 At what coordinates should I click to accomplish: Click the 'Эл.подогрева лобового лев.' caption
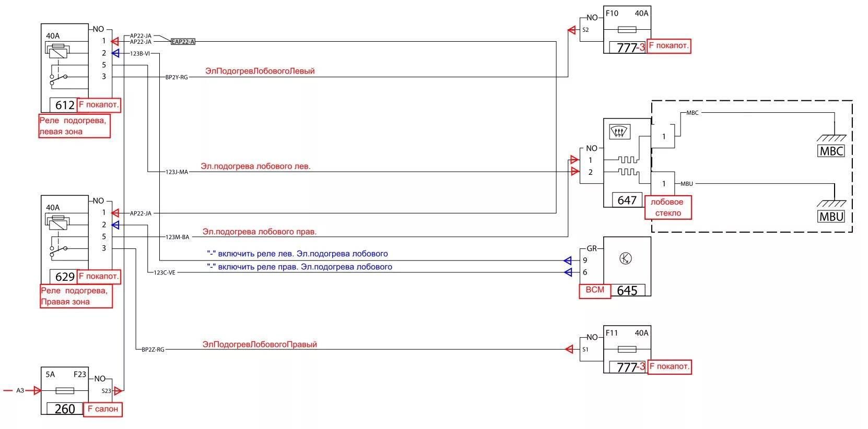255,166
